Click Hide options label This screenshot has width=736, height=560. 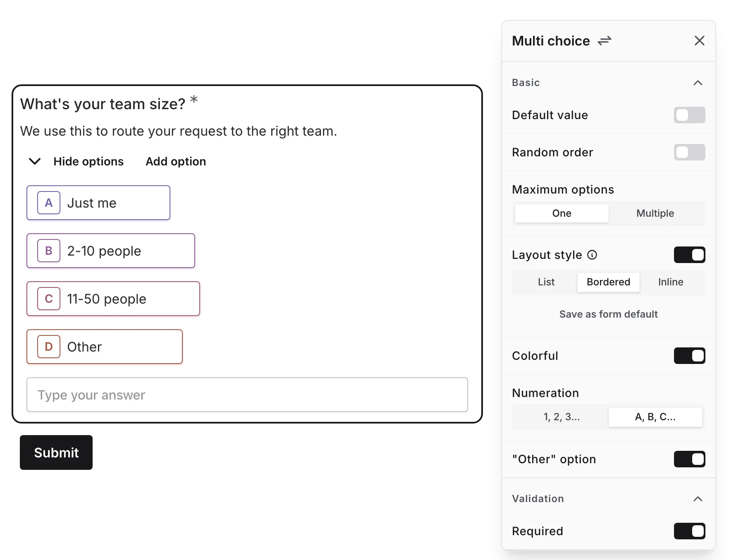(88, 161)
